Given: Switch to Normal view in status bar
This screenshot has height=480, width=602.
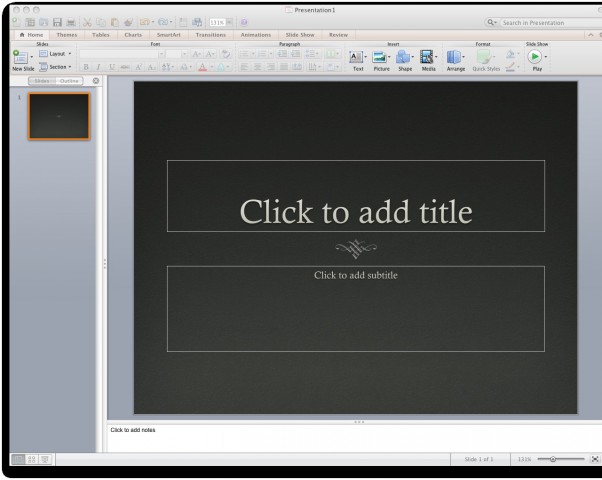Looking at the screenshot, I should [18, 459].
